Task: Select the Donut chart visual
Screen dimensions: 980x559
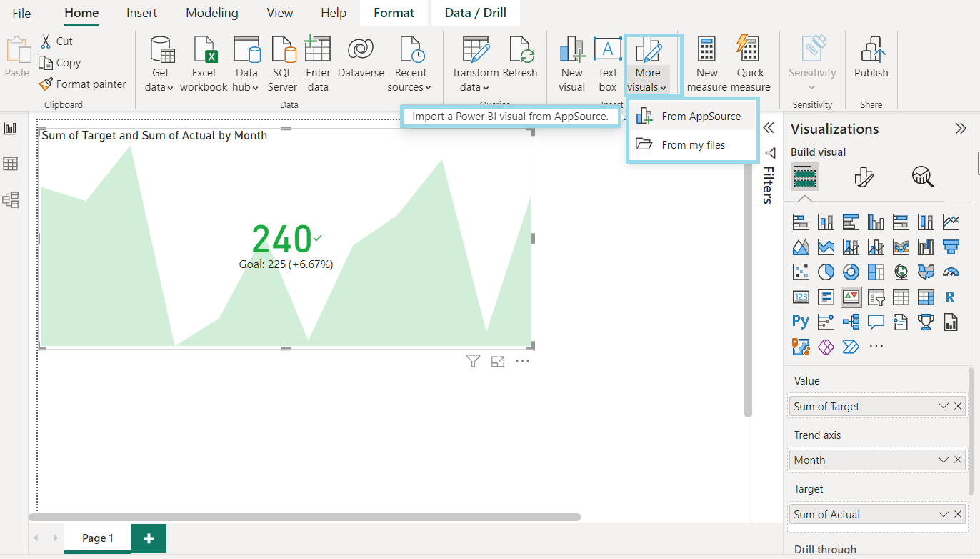Action: pos(851,272)
